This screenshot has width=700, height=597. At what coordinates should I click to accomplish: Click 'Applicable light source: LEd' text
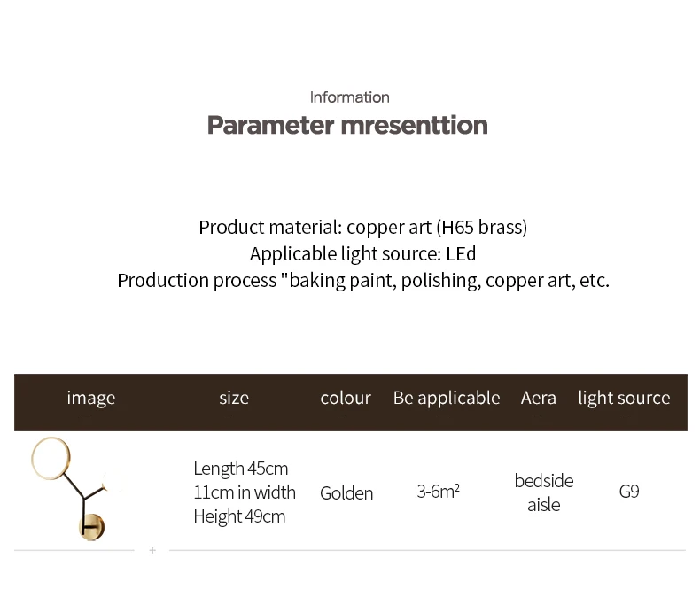tap(363, 254)
